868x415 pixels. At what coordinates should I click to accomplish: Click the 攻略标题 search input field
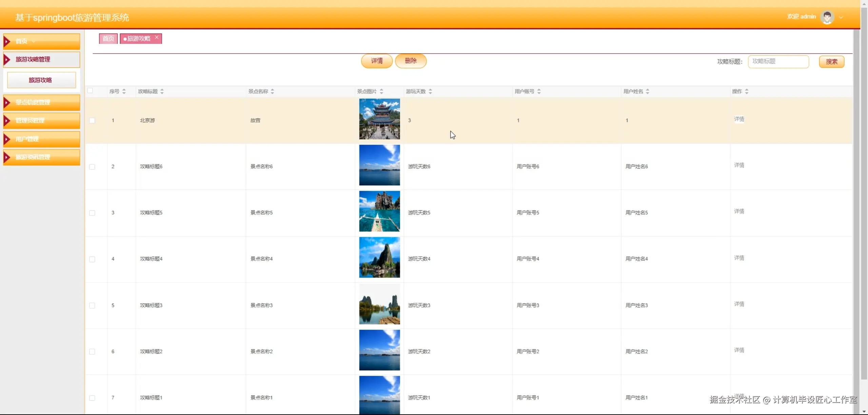[778, 62]
